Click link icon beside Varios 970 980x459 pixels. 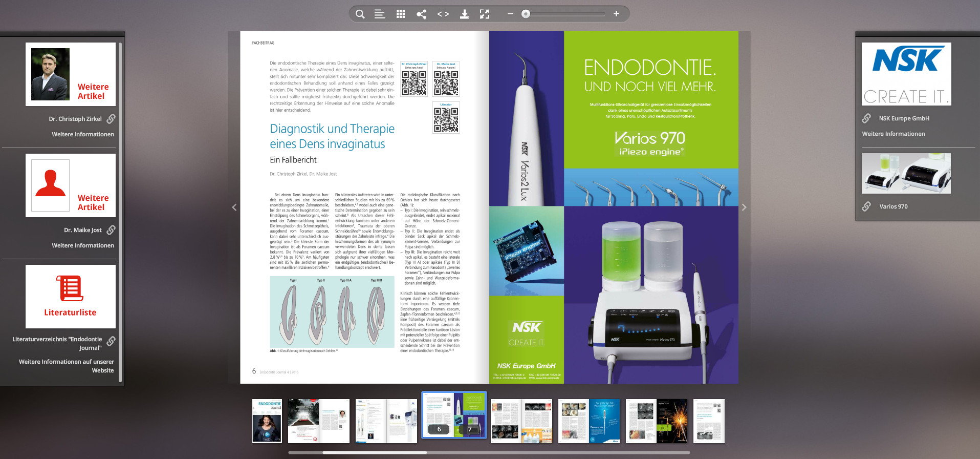(866, 206)
